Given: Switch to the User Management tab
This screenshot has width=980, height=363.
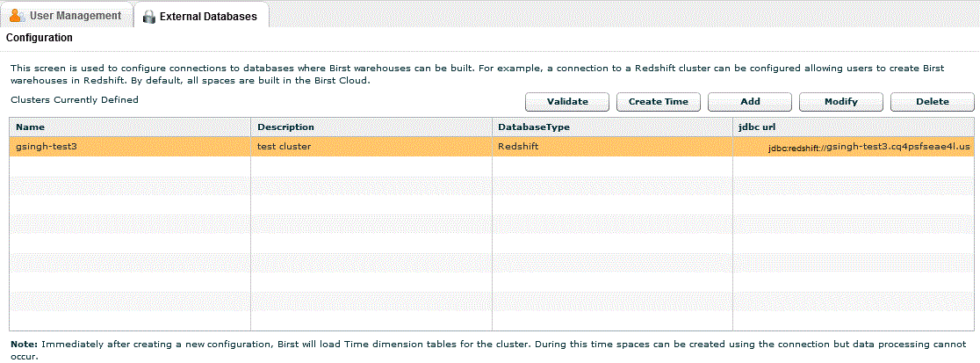Looking at the screenshot, I should click(x=67, y=16).
